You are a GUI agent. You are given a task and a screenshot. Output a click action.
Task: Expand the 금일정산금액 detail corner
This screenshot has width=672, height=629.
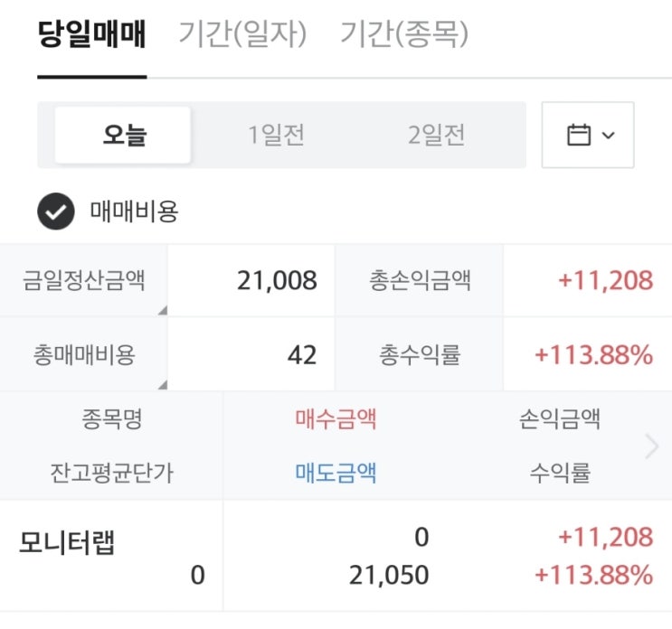click(x=163, y=311)
